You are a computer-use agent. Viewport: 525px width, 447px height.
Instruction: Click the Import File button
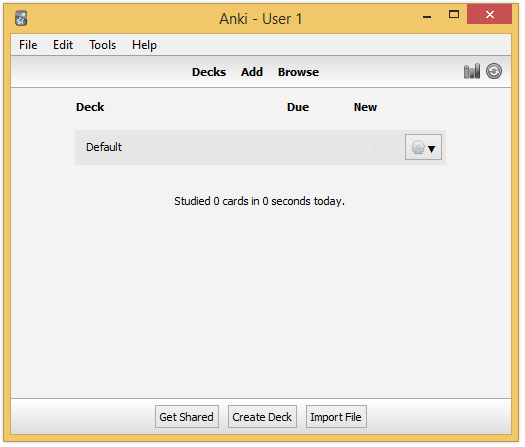pyautogui.click(x=336, y=417)
